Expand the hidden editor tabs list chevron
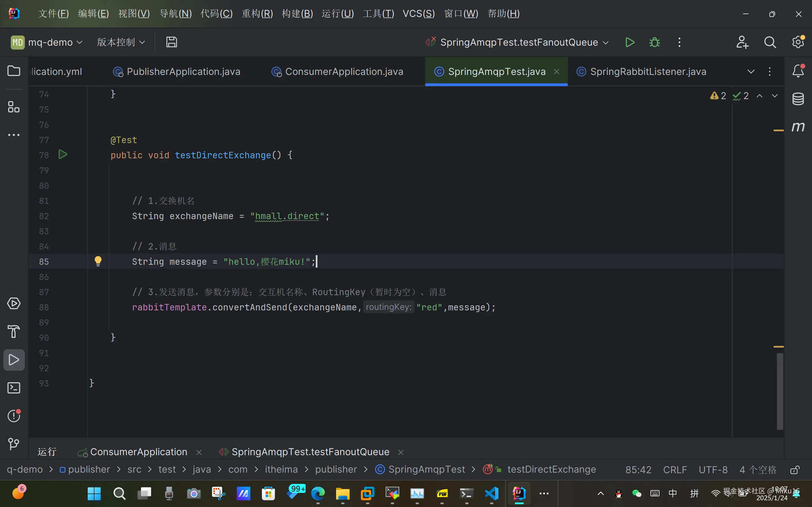Image resolution: width=812 pixels, height=507 pixels. click(751, 72)
